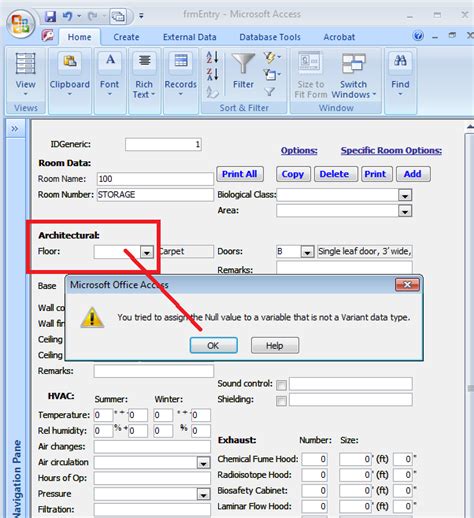The image size is (474, 518).
Task: Expand Navigation Pane with double chevron
Action: pos(15,128)
